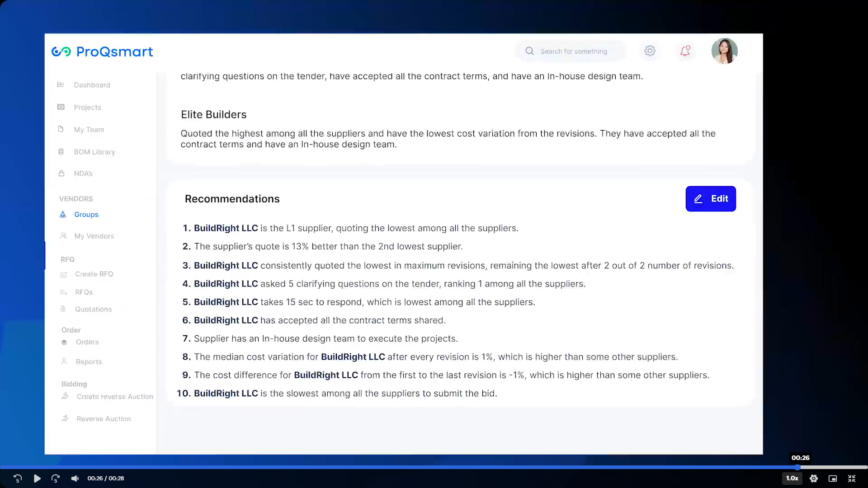Click the Projects icon in the sidebar
The height and width of the screenshot is (488, 868).
coord(61,107)
